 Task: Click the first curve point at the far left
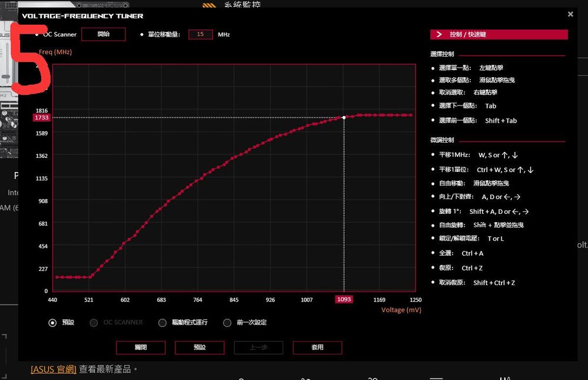click(x=57, y=277)
